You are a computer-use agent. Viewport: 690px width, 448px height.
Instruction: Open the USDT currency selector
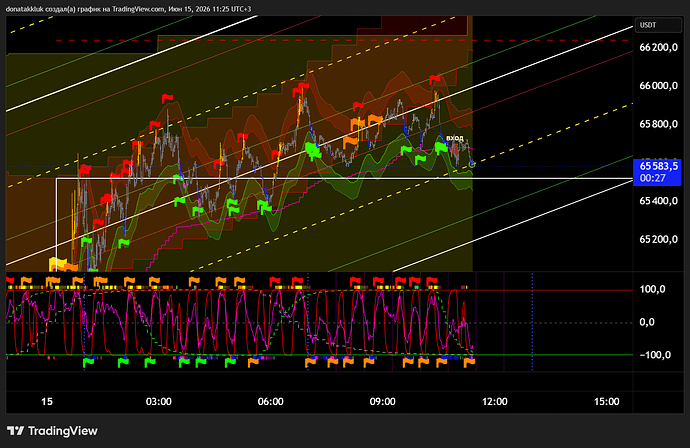pyautogui.click(x=658, y=25)
